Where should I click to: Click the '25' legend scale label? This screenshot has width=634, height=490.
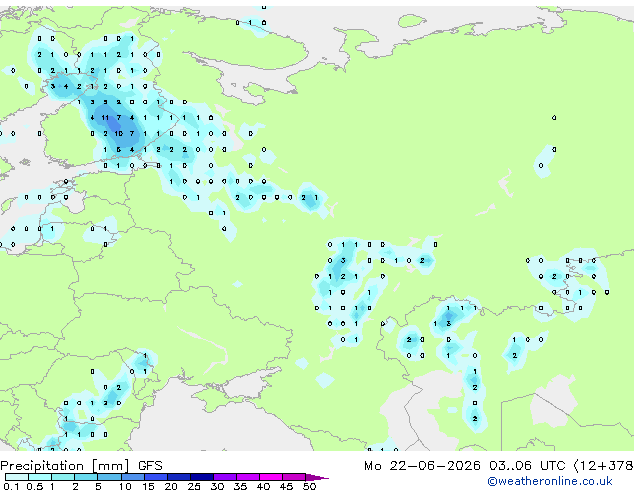194,486
